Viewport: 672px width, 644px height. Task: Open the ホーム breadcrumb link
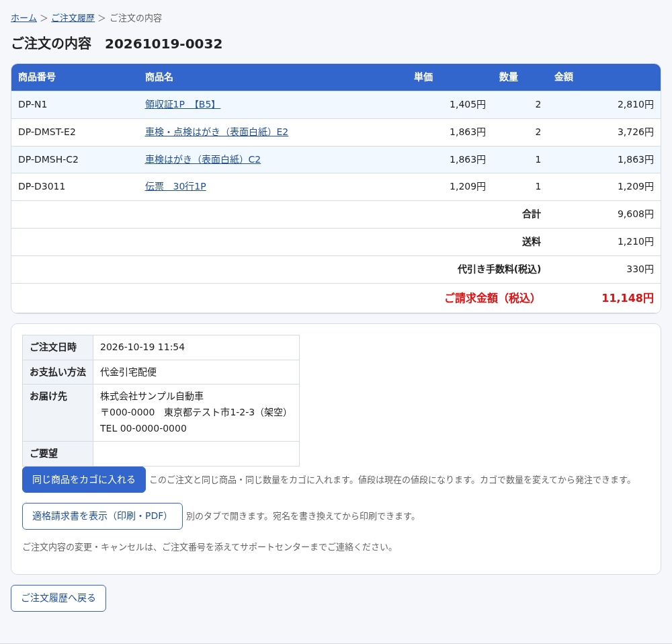coord(24,18)
